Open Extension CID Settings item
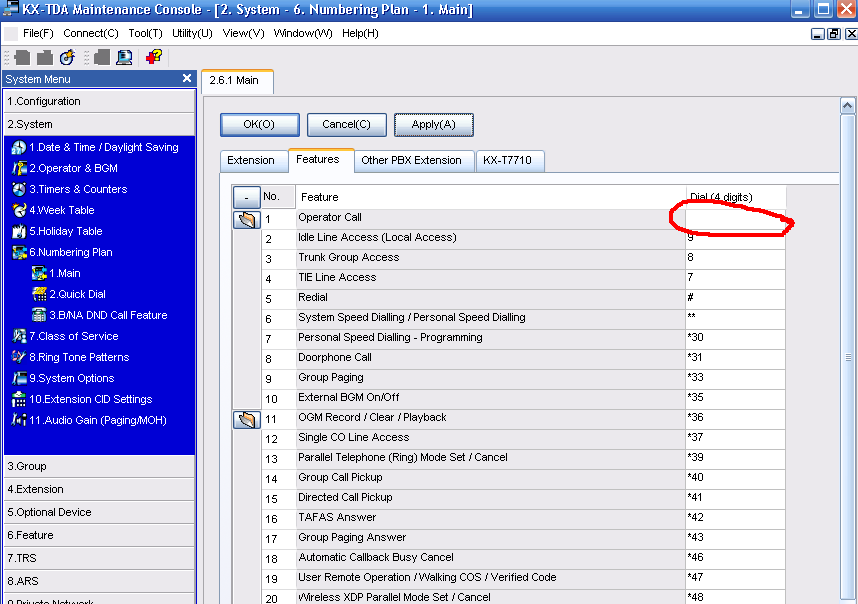Image resolution: width=858 pixels, height=604 pixels. 90,399
